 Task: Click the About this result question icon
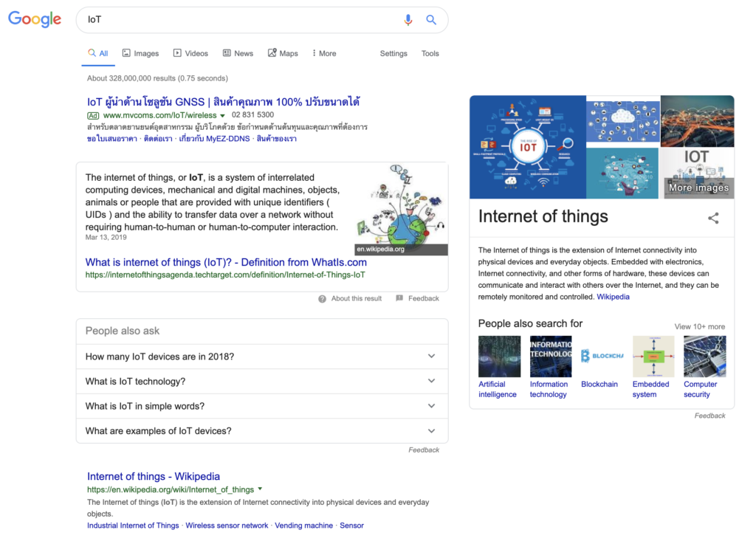pyautogui.click(x=322, y=299)
